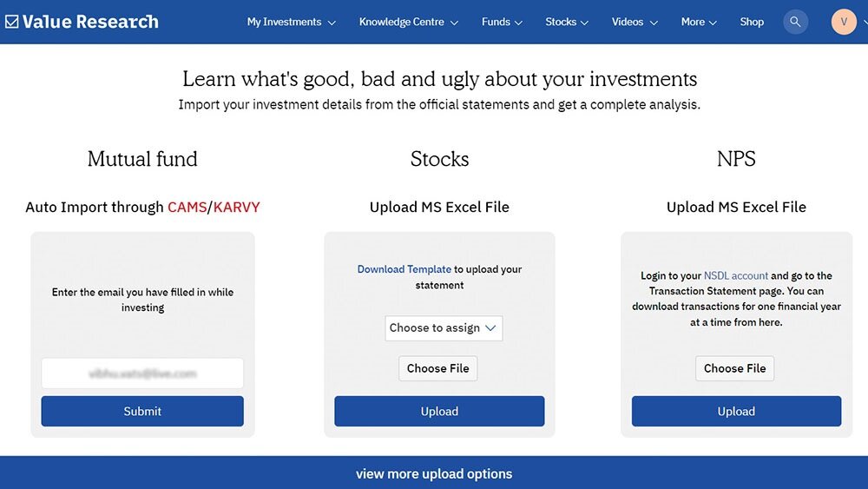
Task: Go to the Shop page
Action: point(752,22)
